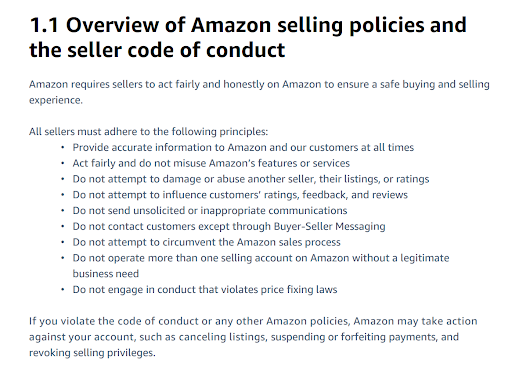Viewport: 512px width, 379px height.
Task: Click the 'Buyer-Seller Messaging' phrase
Action: [x=329, y=226]
